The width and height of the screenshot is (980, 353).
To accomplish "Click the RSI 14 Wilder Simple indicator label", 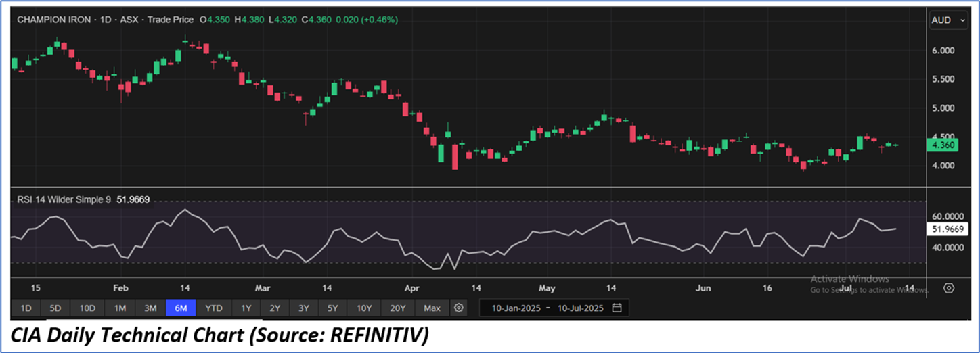I will [x=64, y=199].
